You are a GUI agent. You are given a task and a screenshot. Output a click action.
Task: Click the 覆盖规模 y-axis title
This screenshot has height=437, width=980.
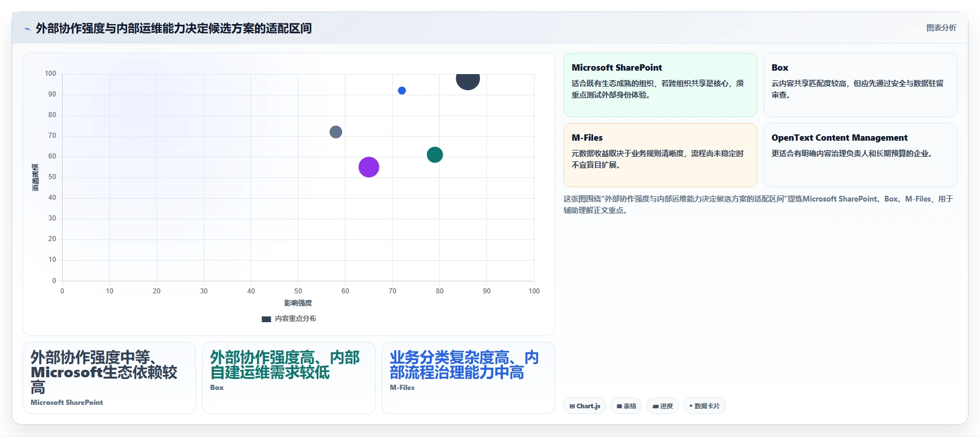(x=36, y=177)
